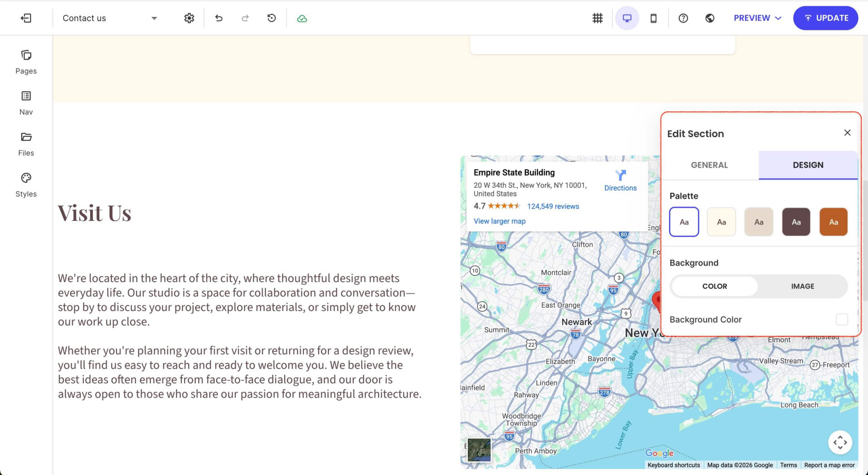
Task: Click the Keyboard shortcuts map link
Action: tap(674, 465)
